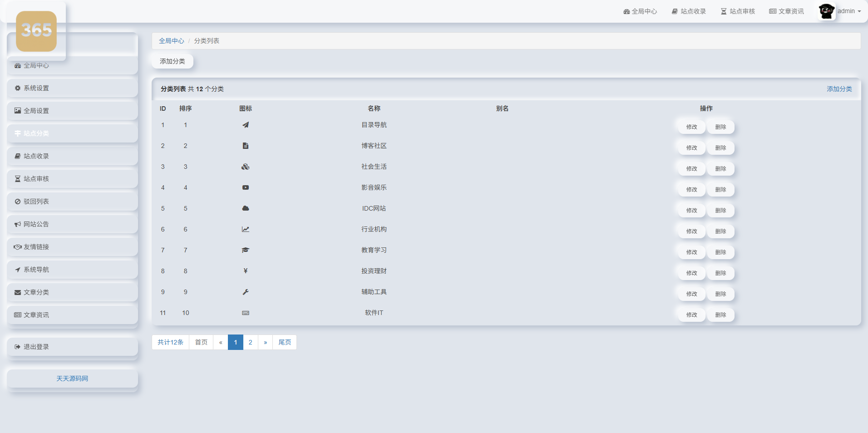Click the 添加分类 button above the table
The height and width of the screenshot is (433, 868).
[172, 61]
